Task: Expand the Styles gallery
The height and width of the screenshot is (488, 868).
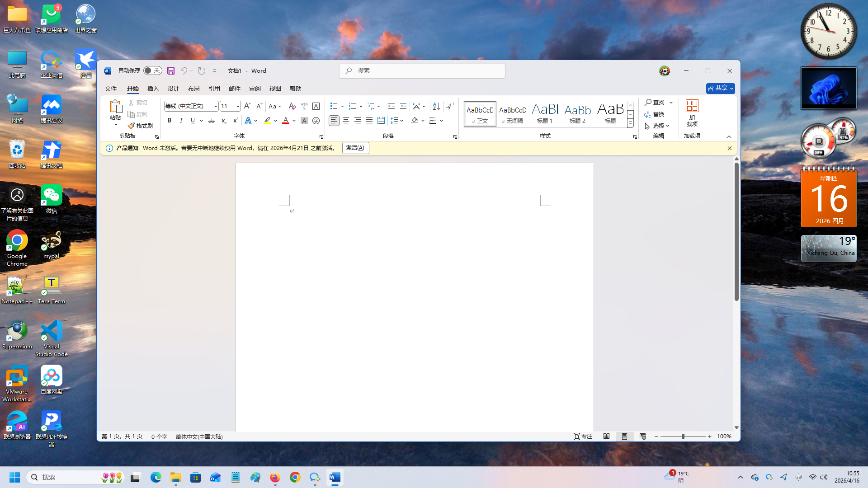Action: point(630,123)
